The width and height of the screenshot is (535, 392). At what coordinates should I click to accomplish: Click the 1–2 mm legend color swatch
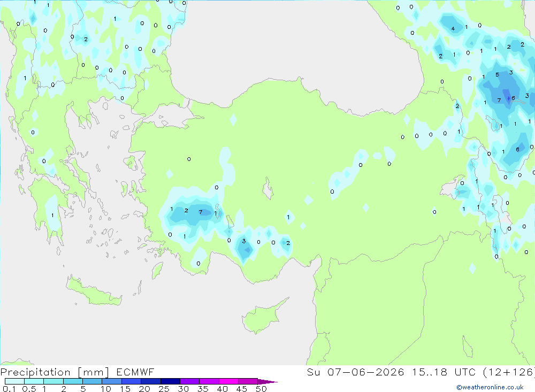53,381
